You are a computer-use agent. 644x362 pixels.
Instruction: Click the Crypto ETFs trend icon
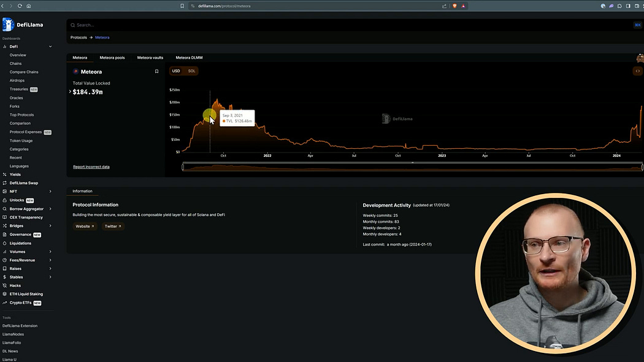4,303
